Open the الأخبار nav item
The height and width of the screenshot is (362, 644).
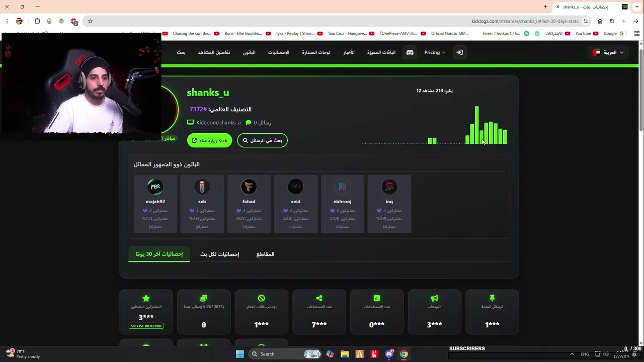click(349, 52)
